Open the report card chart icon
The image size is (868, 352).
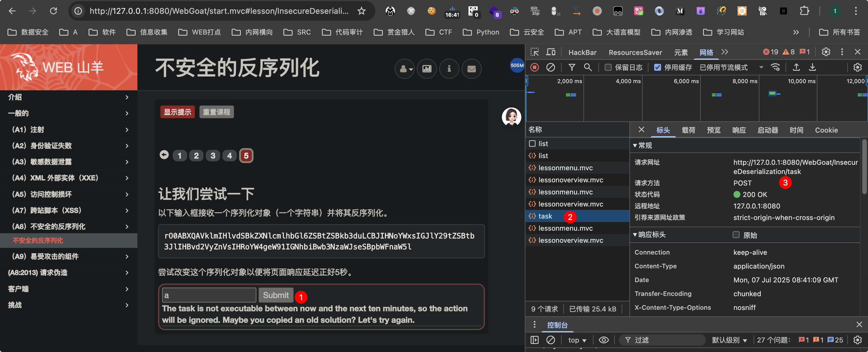[427, 69]
